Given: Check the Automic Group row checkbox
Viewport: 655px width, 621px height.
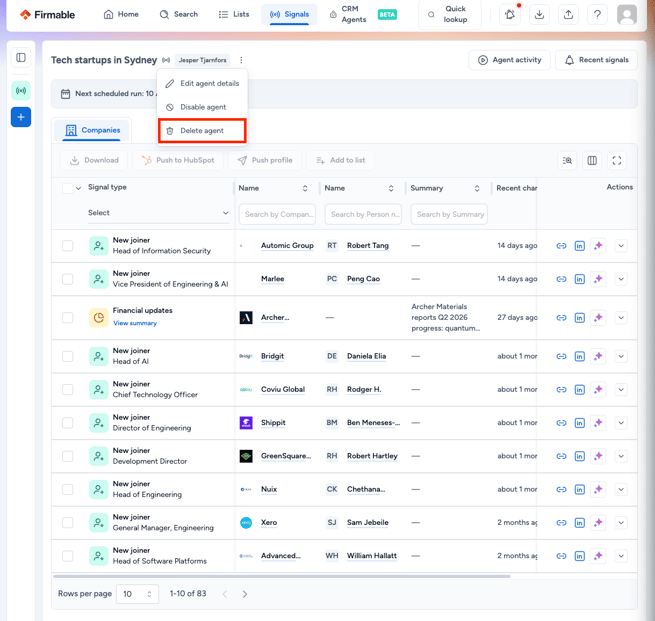Looking at the screenshot, I should pos(67,246).
